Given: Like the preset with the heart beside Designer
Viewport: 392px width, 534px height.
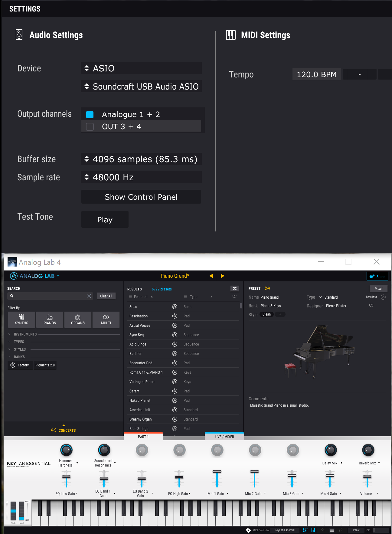Looking at the screenshot, I should click(371, 306).
